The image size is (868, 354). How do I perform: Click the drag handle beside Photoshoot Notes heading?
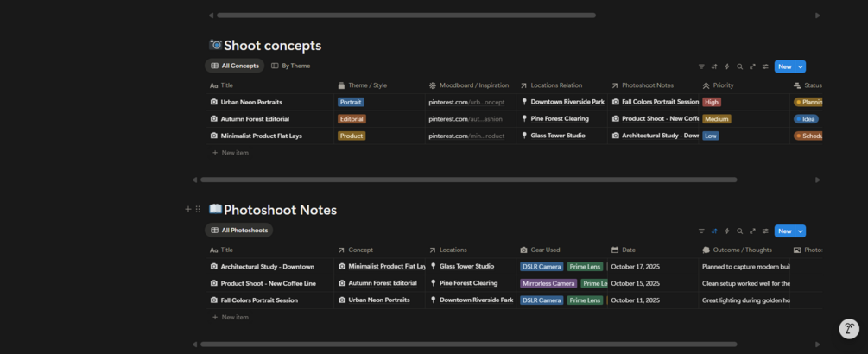pos(198,210)
